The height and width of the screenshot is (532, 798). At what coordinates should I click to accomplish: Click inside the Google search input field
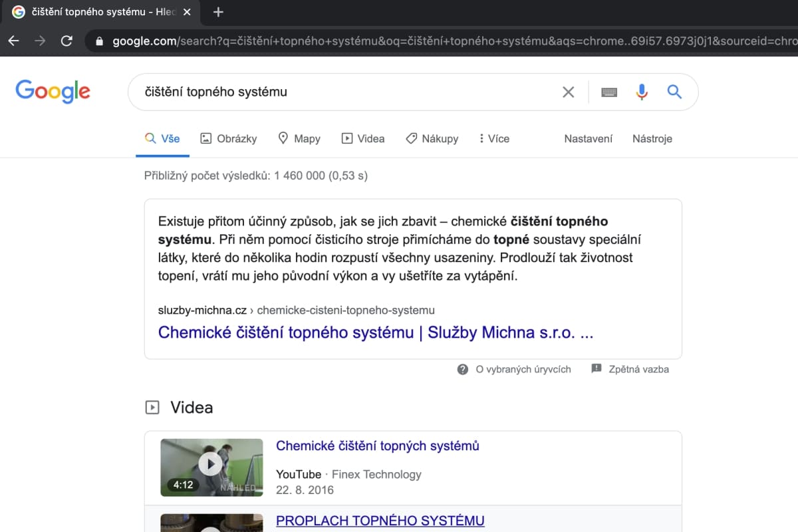point(346,92)
